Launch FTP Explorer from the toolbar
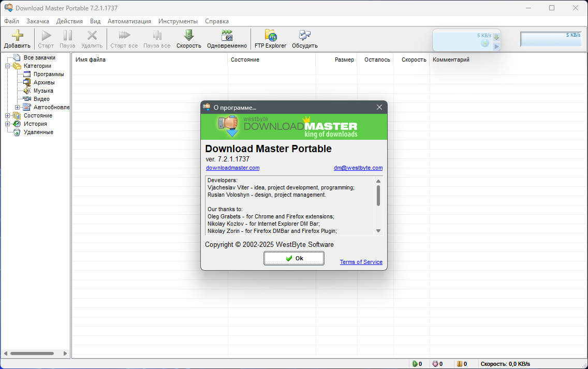This screenshot has width=588, height=369. coord(270,36)
